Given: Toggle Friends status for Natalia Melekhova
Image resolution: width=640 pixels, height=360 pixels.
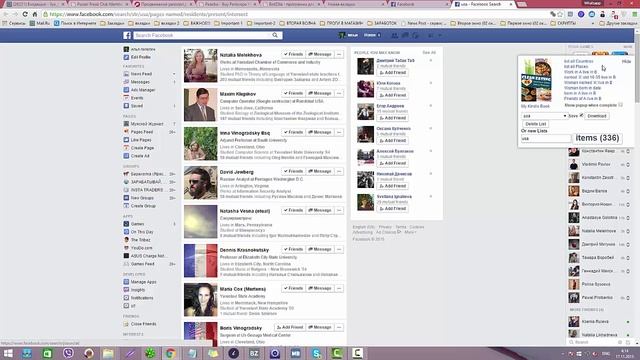Looking at the screenshot, I should [x=293, y=54].
